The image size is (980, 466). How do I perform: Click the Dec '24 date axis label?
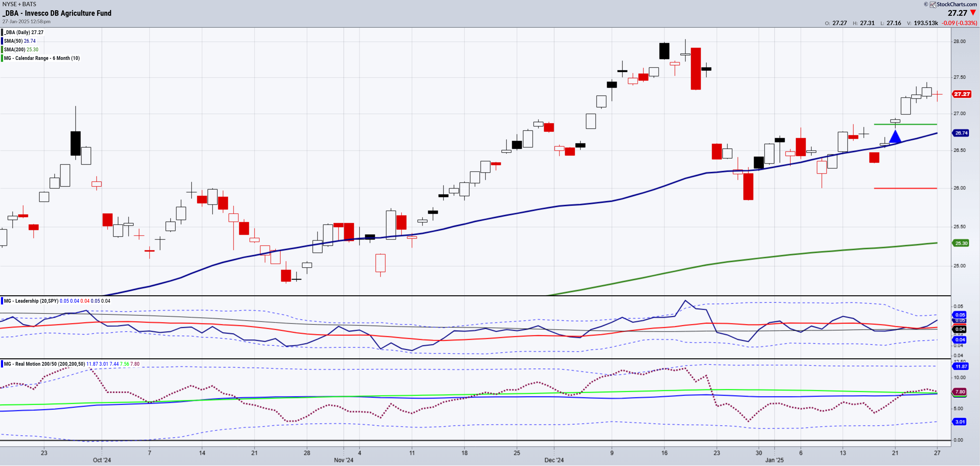tap(554, 460)
